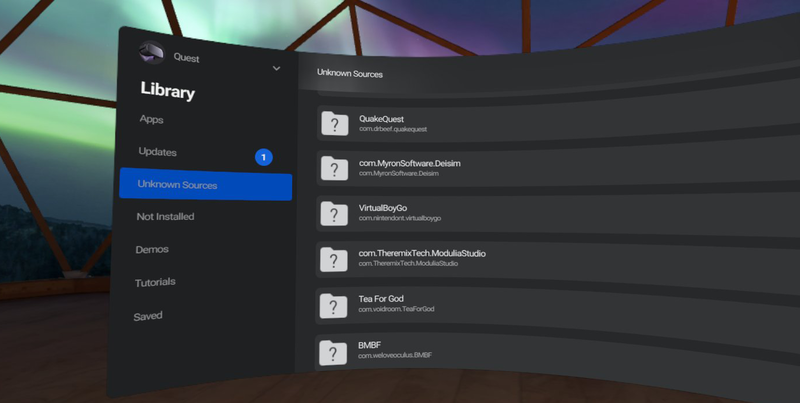Start the Tea For God app
Viewport: 800px width, 403px height.
(x=500, y=304)
